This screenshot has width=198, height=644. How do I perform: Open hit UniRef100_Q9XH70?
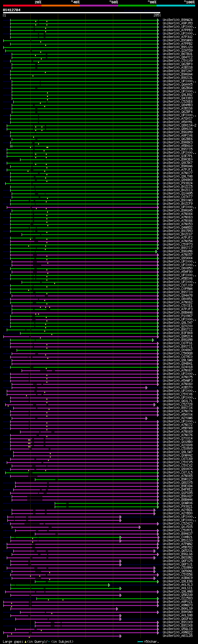(178, 469)
